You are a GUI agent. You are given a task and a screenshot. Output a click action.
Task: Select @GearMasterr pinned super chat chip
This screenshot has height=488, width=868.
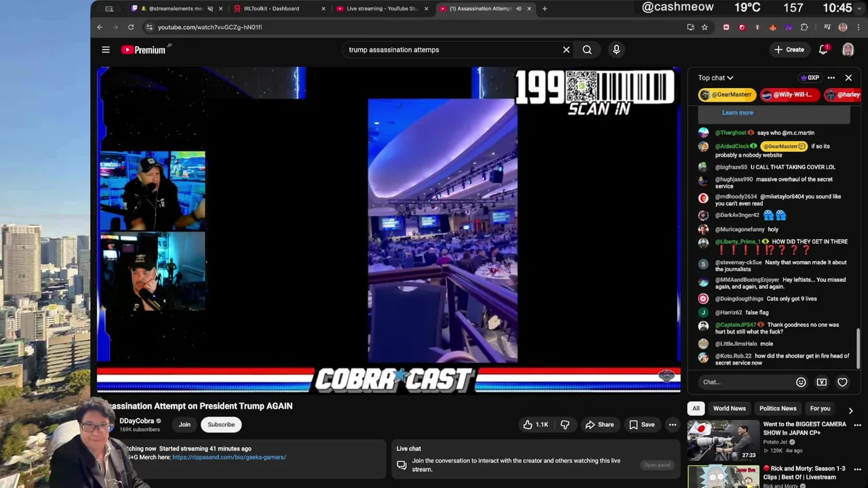click(727, 95)
